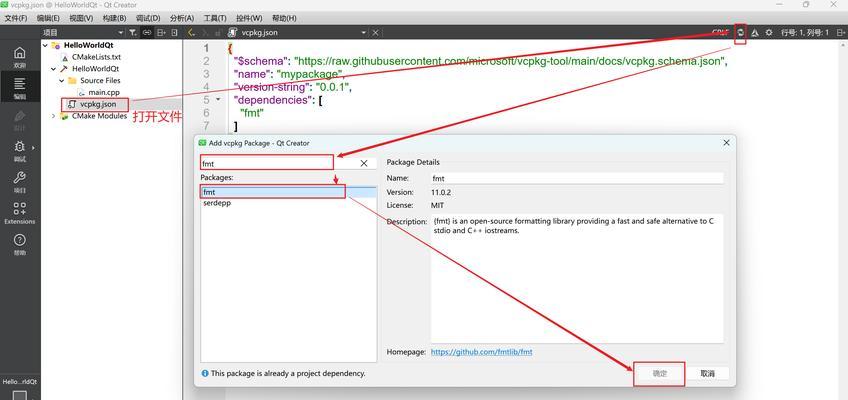Switch to Edit mode in sidebar

[x=19, y=88]
